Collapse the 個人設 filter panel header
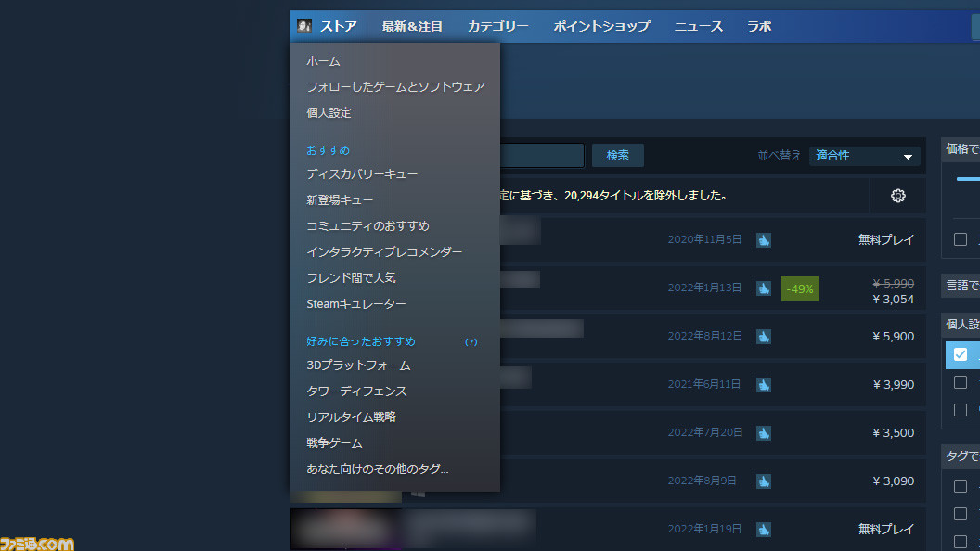This screenshot has width=980, height=551. [961, 325]
